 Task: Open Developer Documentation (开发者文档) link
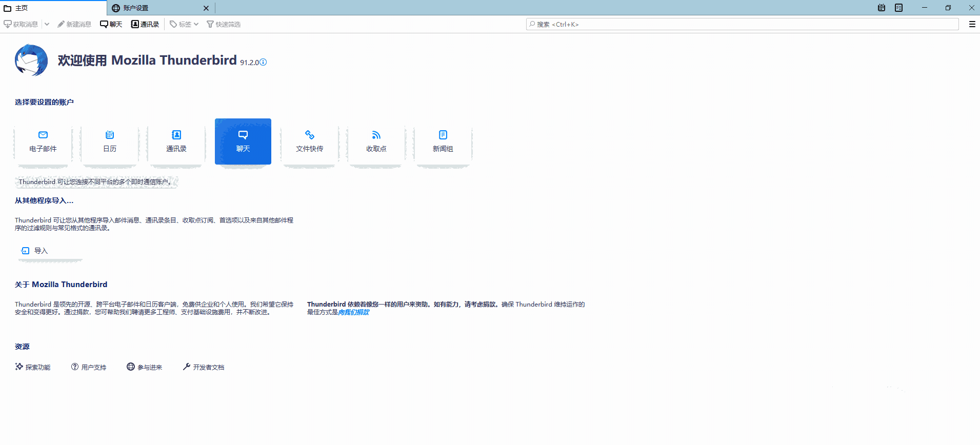[x=204, y=367]
